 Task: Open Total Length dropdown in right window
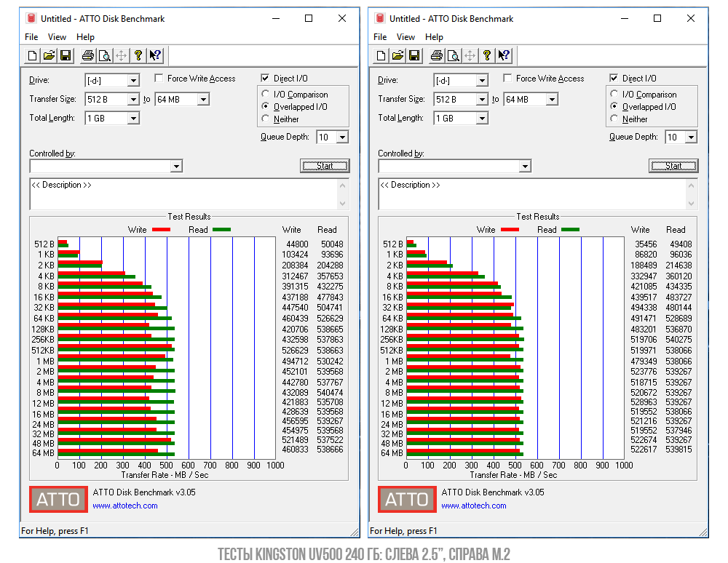coord(482,119)
